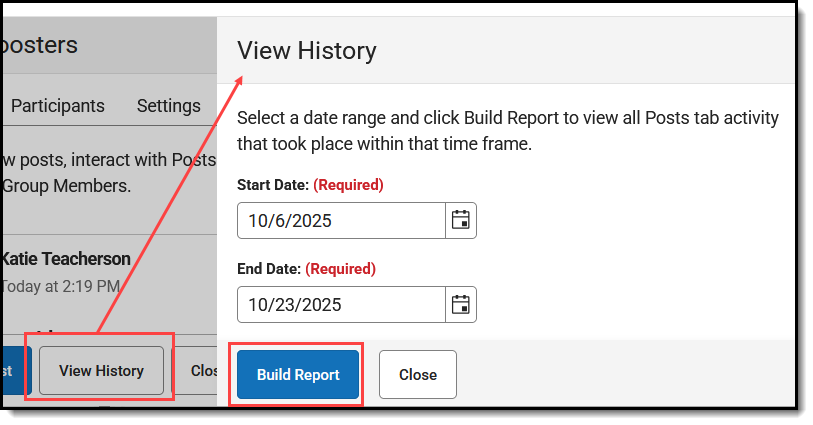Click the 'Select a date range' instruction text

click(508, 131)
